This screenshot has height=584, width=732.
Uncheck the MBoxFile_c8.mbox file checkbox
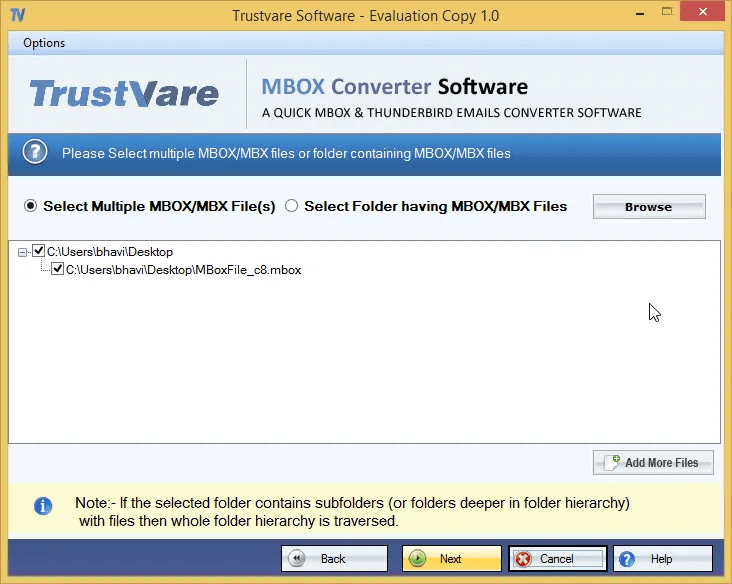(57, 269)
